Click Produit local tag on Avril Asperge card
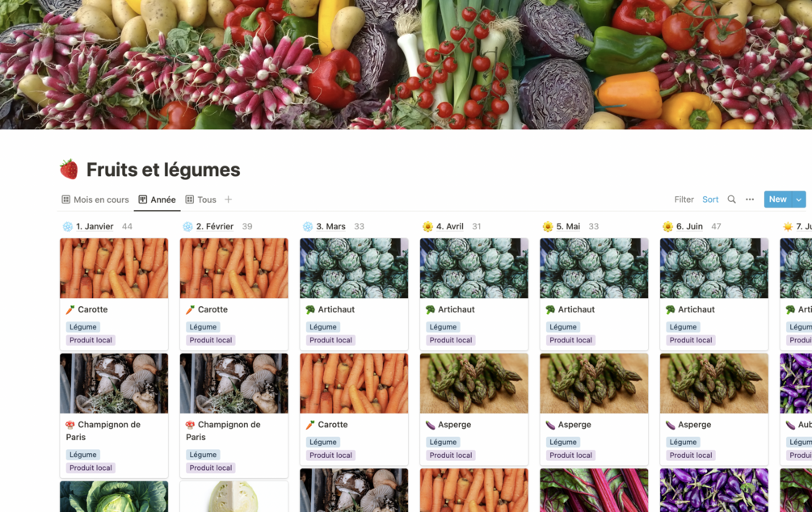Image resolution: width=812 pixels, height=512 pixels. [x=451, y=455]
